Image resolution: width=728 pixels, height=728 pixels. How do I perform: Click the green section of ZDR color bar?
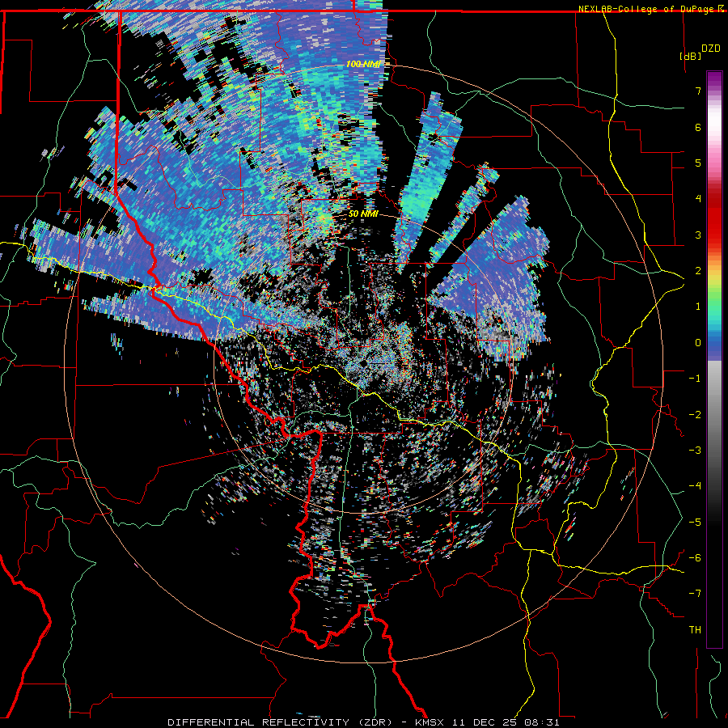coord(714,302)
